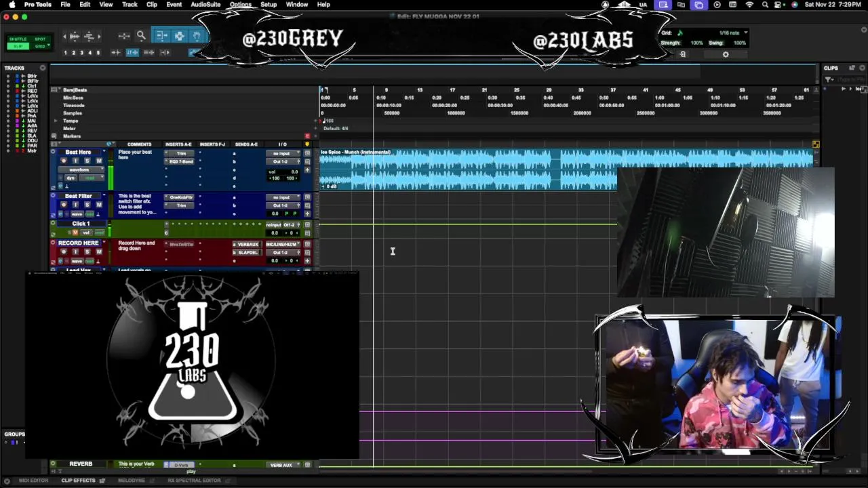The image size is (868, 488).
Task: Mute the Beat Here track
Action: tap(99, 161)
